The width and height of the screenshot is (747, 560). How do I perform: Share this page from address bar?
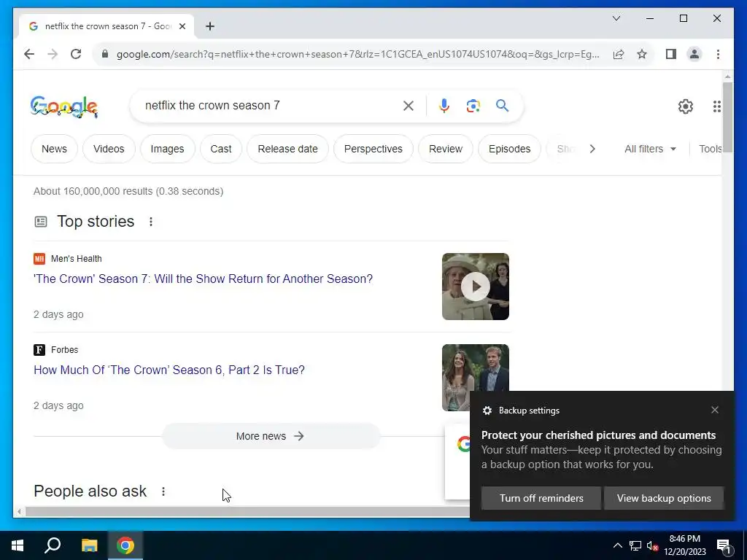[x=619, y=54]
